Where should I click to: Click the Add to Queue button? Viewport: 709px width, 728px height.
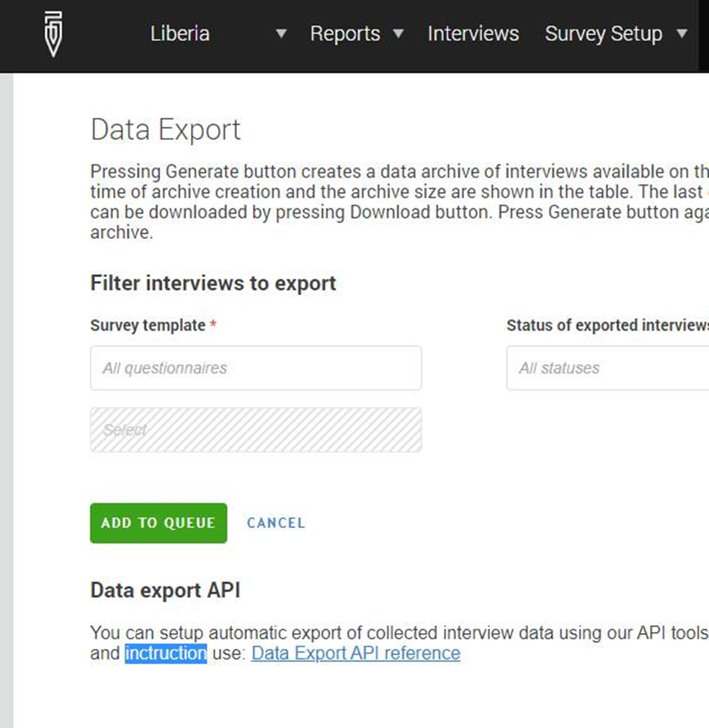pos(159,523)
